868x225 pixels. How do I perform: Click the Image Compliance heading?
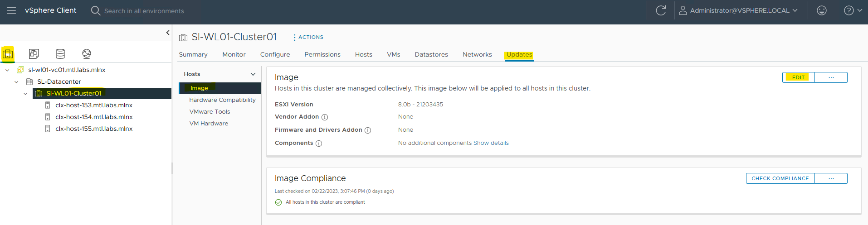pos(310,178)
